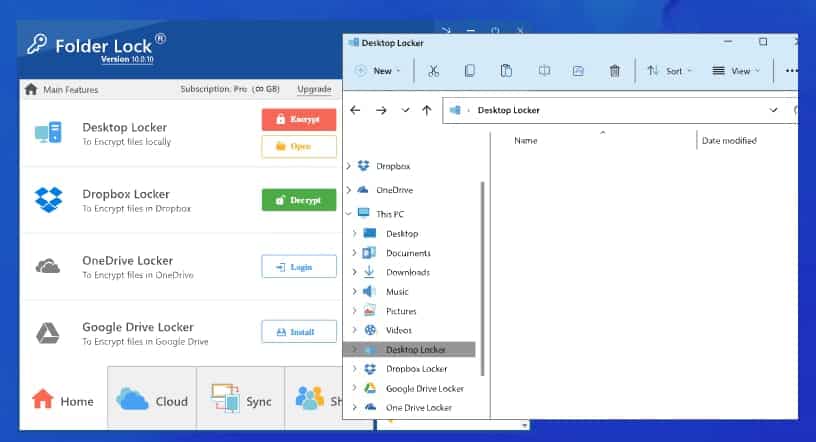Select the OneDrive Locker cloud icon
The image size is (816, 442).
tap(48, 266)
